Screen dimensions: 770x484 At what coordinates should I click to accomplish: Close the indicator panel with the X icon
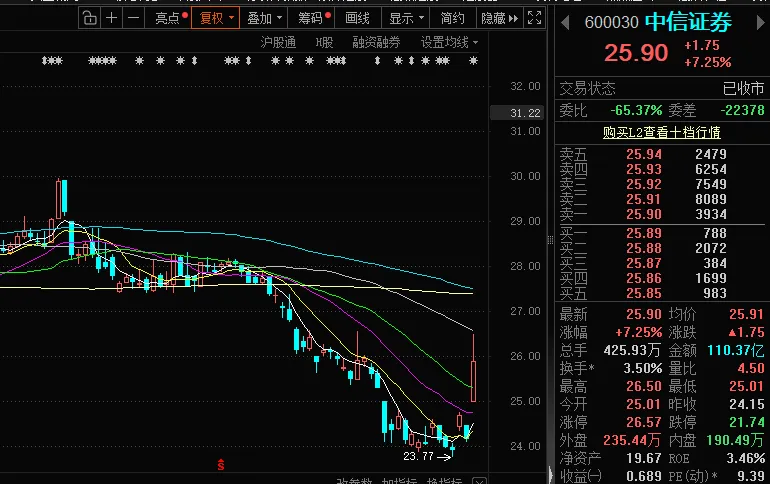pyautogui.click(x=479, y=481)
